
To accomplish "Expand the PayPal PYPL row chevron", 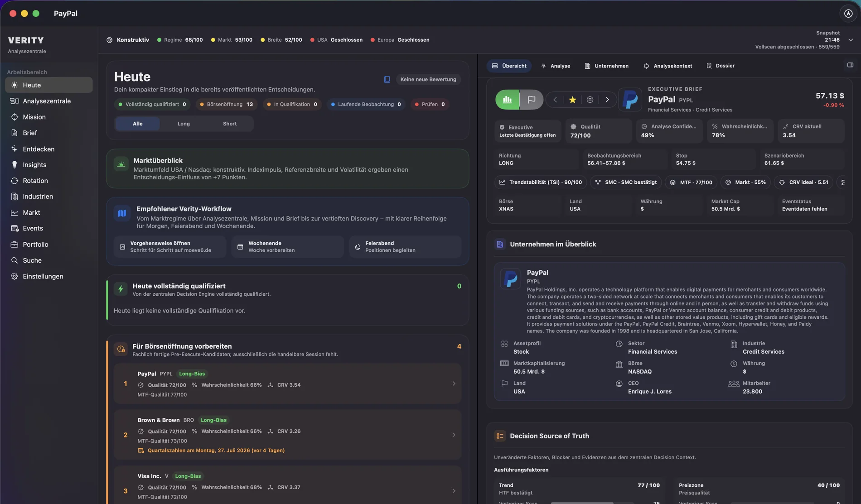I will coord(454,384).
